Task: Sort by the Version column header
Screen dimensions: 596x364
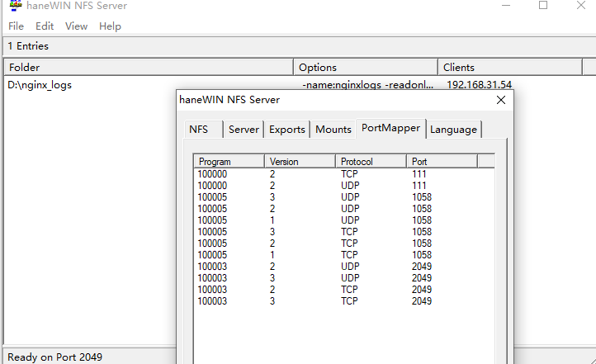Action: coord(300,162)
